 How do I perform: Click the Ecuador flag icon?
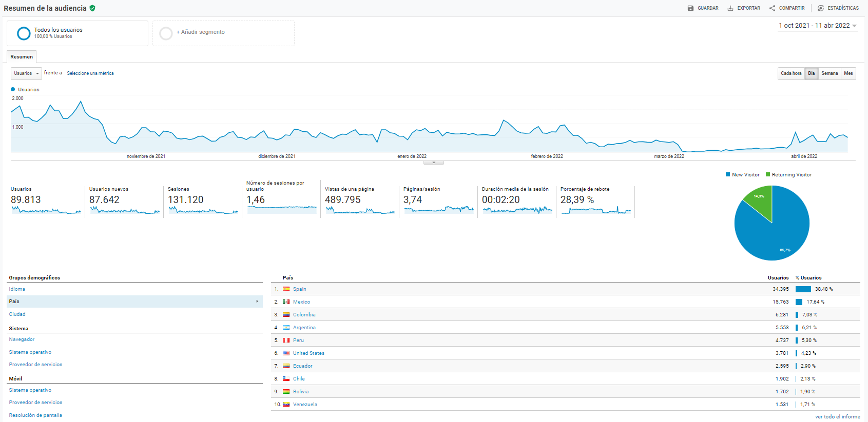[286, 366]
